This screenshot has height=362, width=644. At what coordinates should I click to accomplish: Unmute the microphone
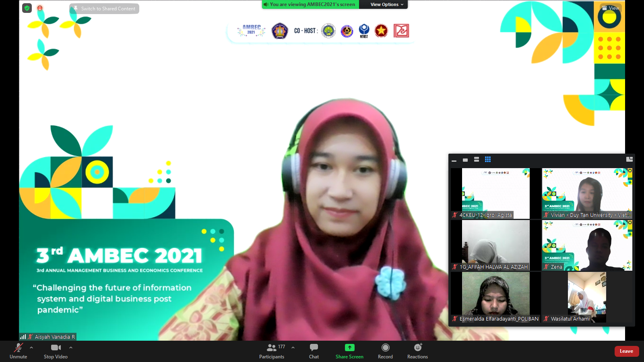tap(19, 351)
